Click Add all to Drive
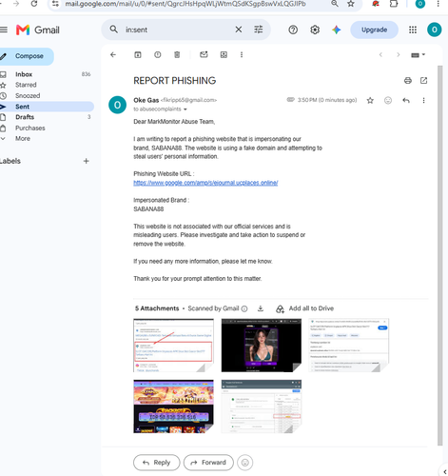The width and height of the screenshot is (448, 476). (304, 308)
